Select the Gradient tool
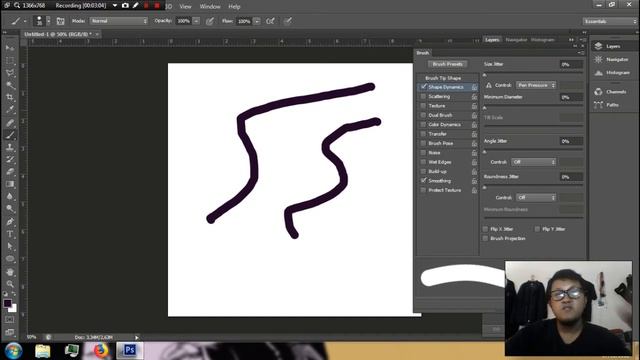The image size is (640, 360). 10,184
